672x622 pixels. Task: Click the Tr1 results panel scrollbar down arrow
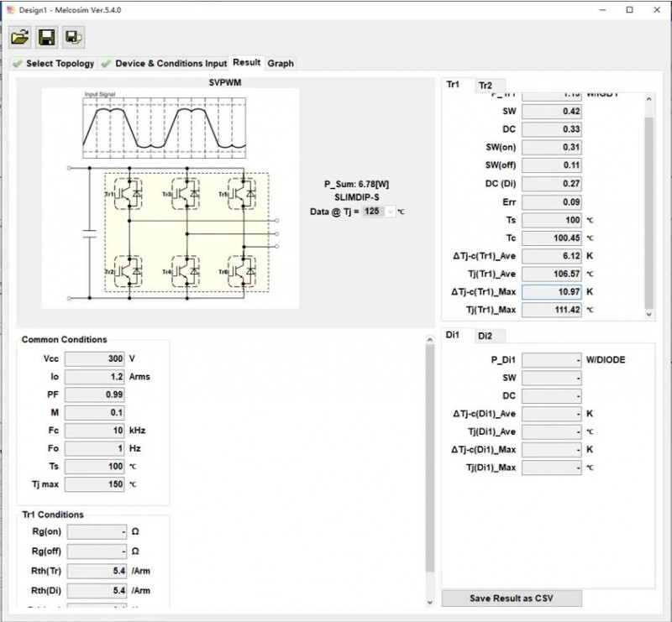tap(648, 314)
